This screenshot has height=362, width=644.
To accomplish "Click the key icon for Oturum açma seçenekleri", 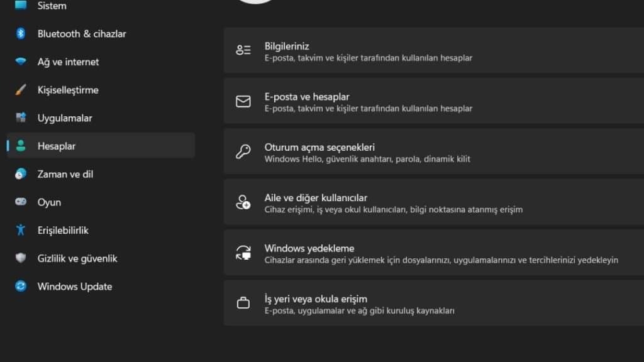I will (x=243, y=151).
